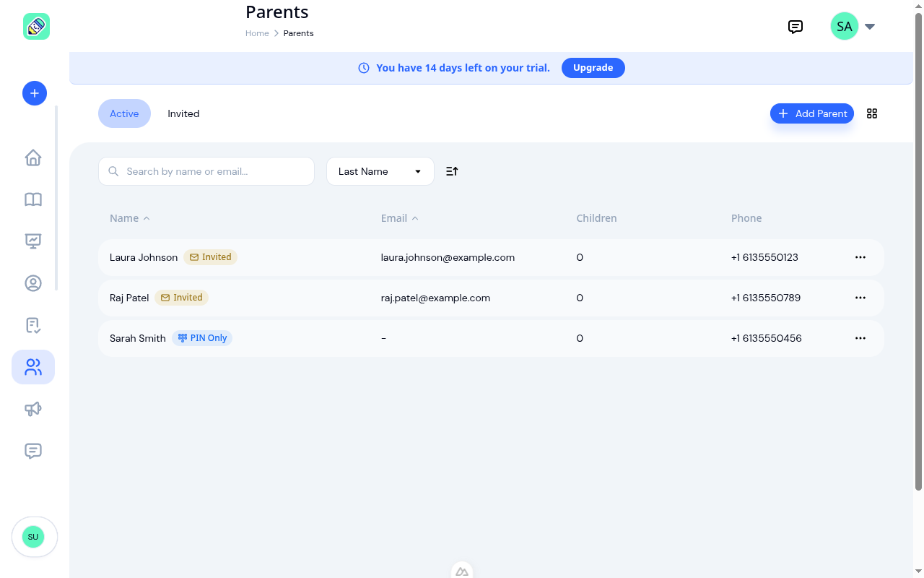924x578 pixels.
Task: Click the Upgrade button in trial banner
Action: [593, 68]
